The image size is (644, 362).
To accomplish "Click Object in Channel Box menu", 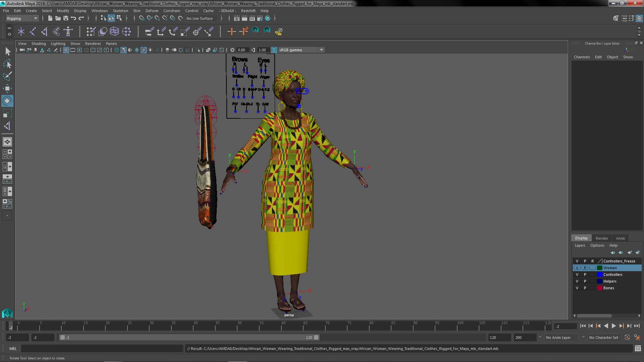I will click(612, 57).
